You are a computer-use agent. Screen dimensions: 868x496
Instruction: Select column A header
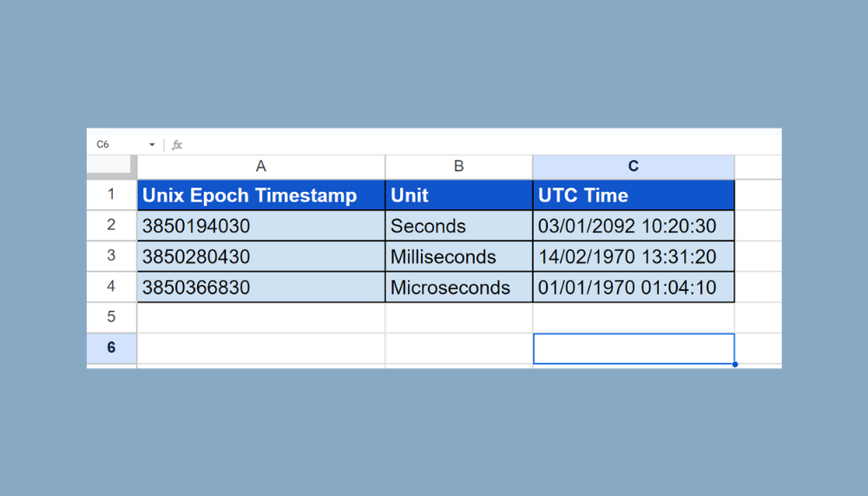(260, 166)
